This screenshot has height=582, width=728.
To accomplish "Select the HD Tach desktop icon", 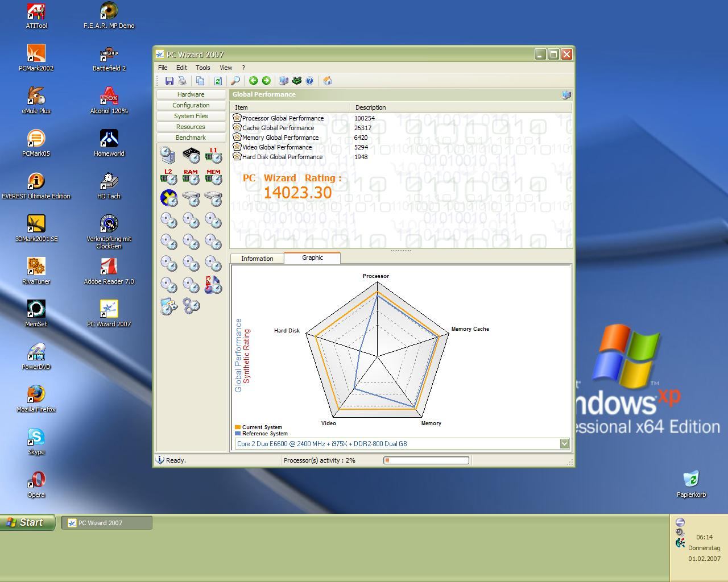I will [x=109, y=186].
